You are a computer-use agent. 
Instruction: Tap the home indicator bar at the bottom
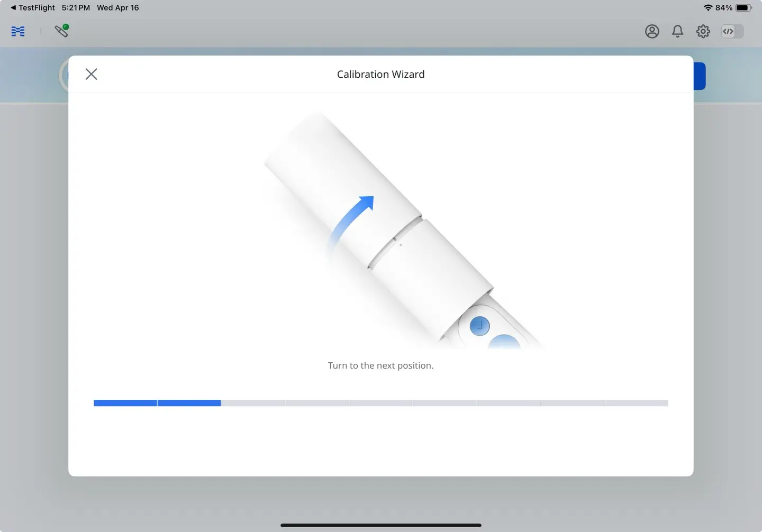point(380,525)
